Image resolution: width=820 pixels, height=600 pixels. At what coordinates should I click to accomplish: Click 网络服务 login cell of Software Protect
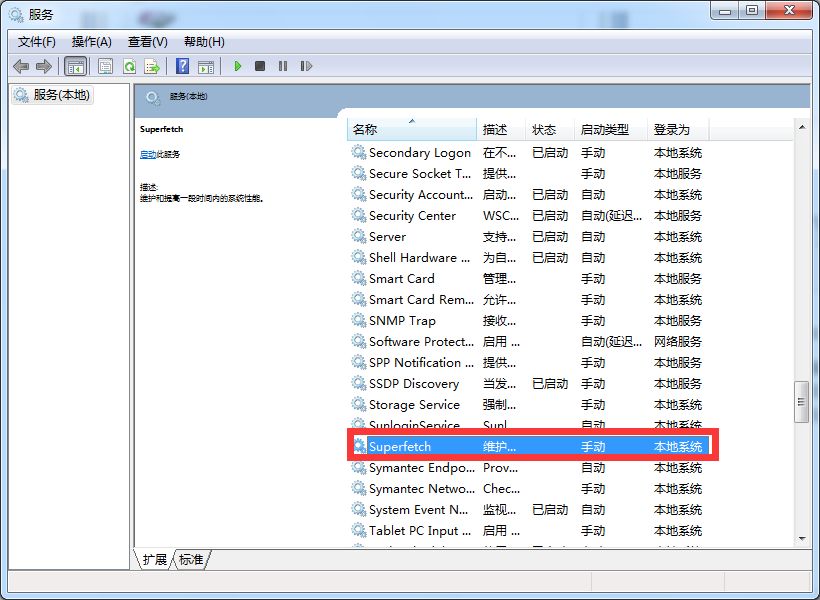(678, 342)
